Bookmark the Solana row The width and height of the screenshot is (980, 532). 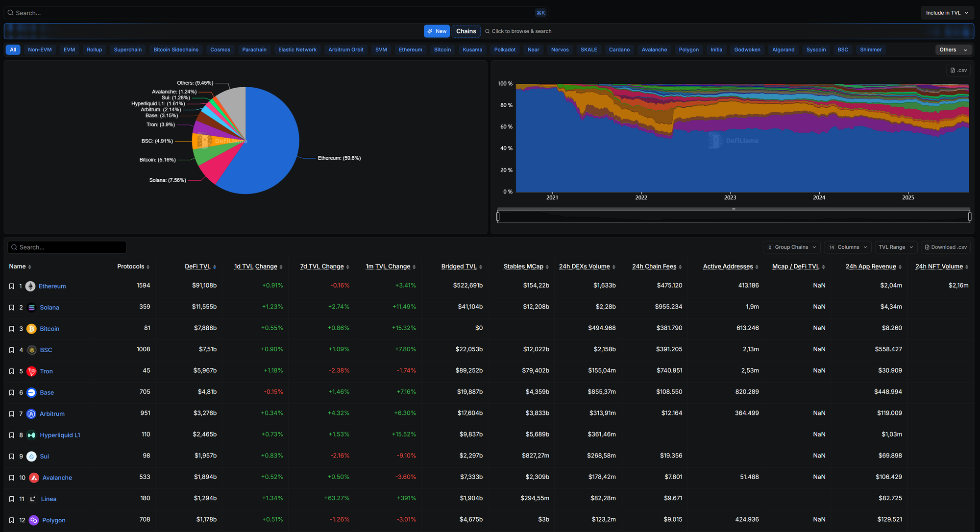coord(12,308)
